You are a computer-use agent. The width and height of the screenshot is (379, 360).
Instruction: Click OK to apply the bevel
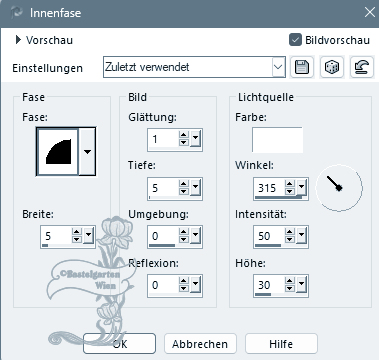tap(119, 344)
